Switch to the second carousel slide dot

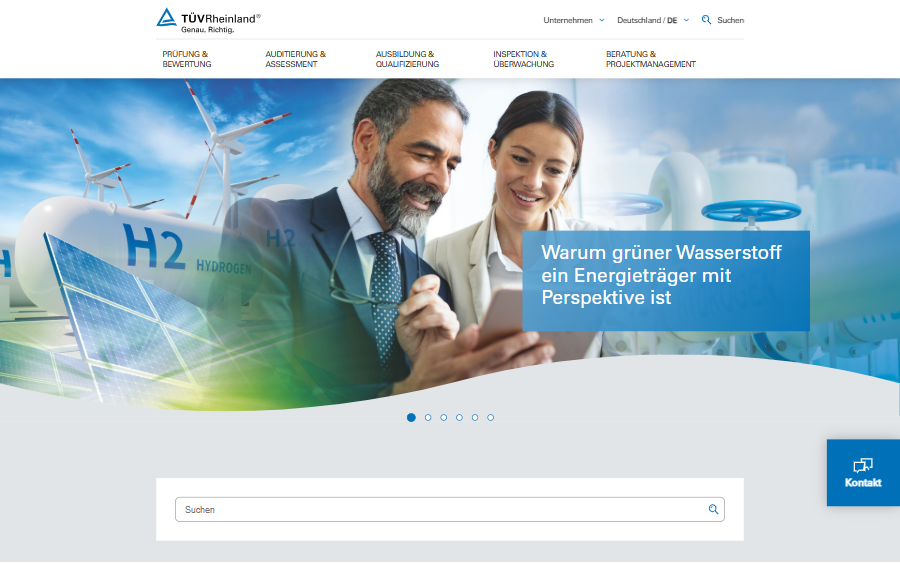coord(428,417)
